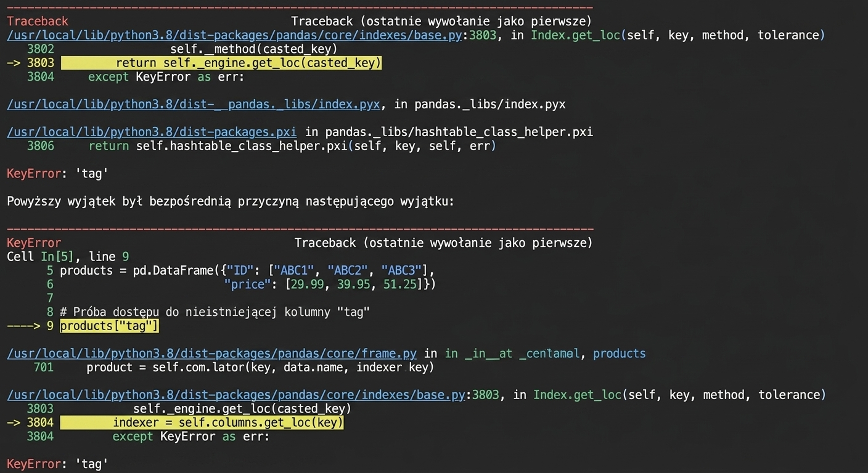Select "product = self.com.lator(key, data.name, indexer key)"

[260, 367]
